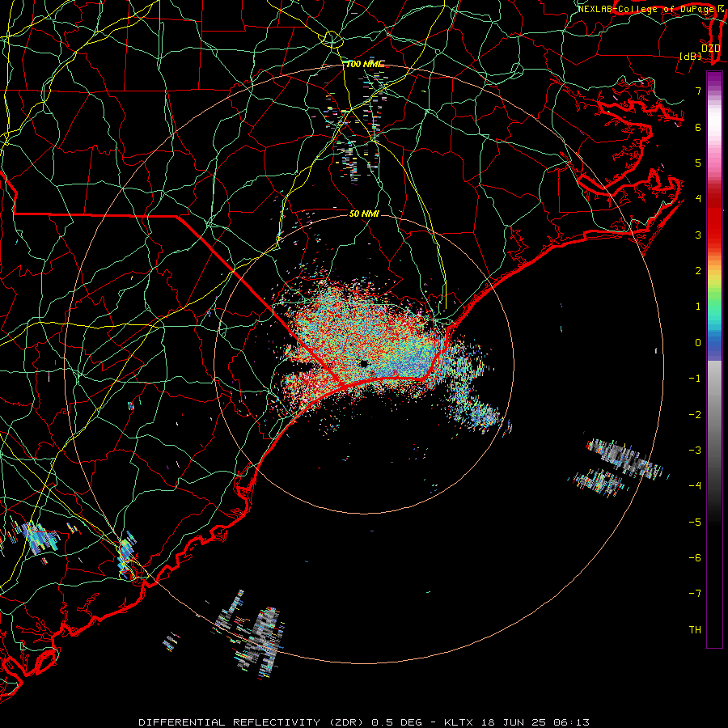Screen dimensions: 728x728
Task: Click the KLTX 18 JUN 25 06:13 timestamp
Action: (517, 722)
